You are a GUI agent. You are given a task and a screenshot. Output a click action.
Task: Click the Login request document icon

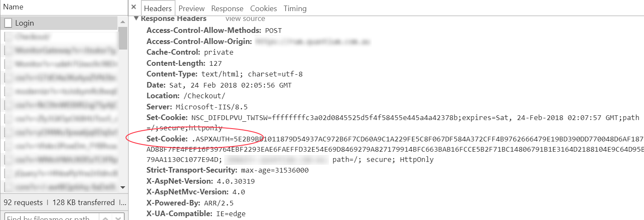tap(8, 23)
